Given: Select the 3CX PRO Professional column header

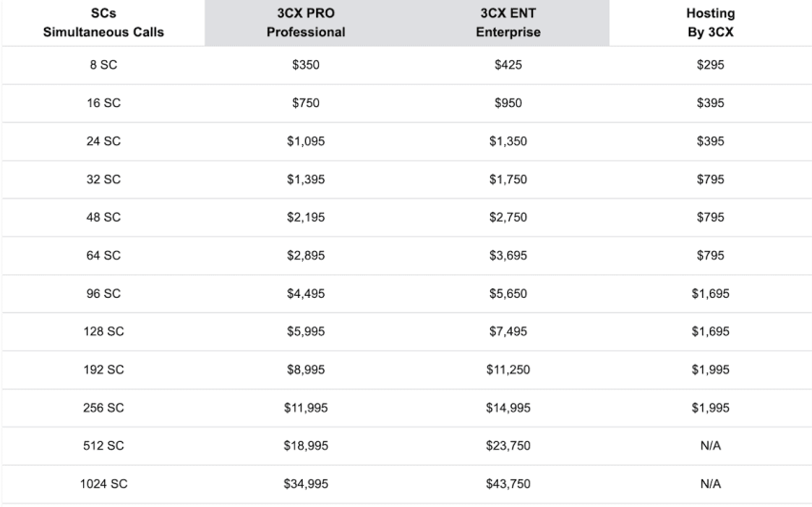Looking at the screenshot, I should coord(306,23).
